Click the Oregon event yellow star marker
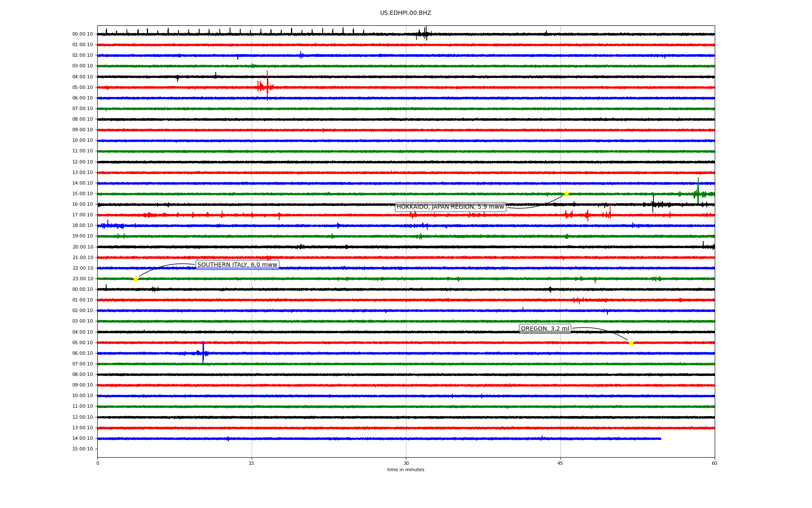The height and width of the screenshot is (508, 812). click(x=631, y=342)
